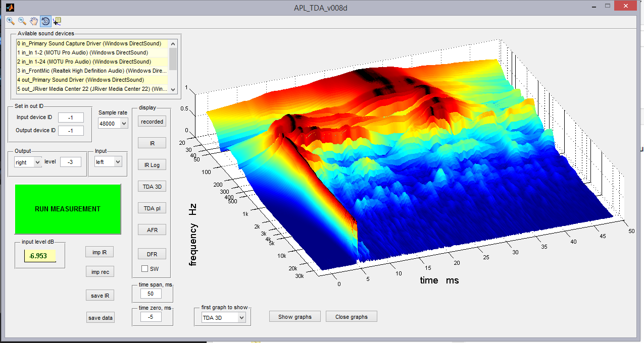The width and height of the screenshot is (644, 343).
Task: Select device 2 in_In 1-24 MOTU Pro Audio
Action: coord(92,62)
